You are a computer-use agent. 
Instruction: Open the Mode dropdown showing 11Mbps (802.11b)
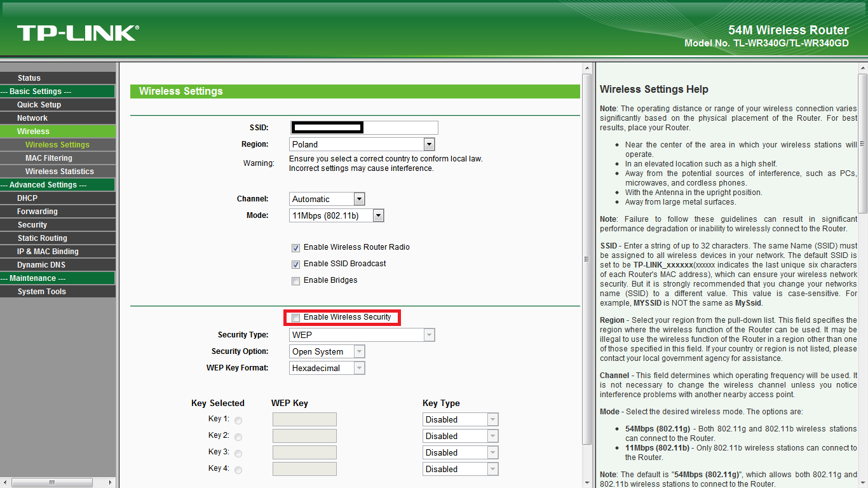click(337, 215)
